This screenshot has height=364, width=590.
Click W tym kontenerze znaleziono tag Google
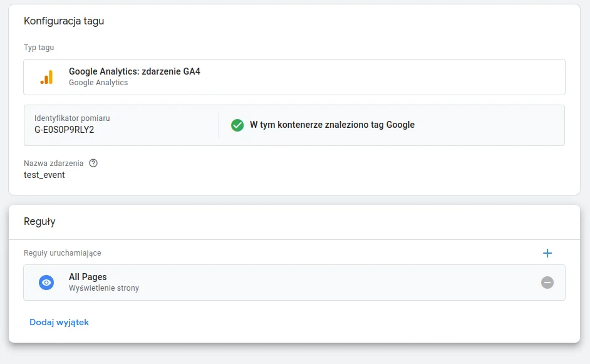click(x=332, y=125)
